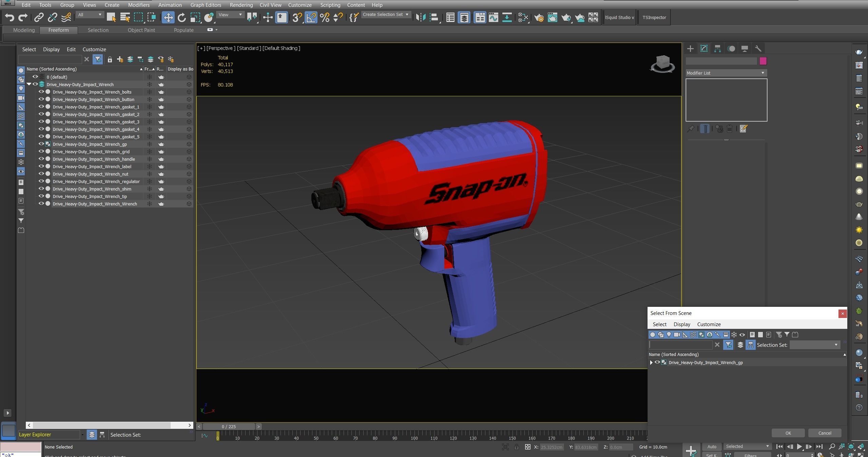Viewport: 868px width, 457px height.
Task: Click Remove modifier trash icon
Action: pyautogui.click(x=729, y=129)
